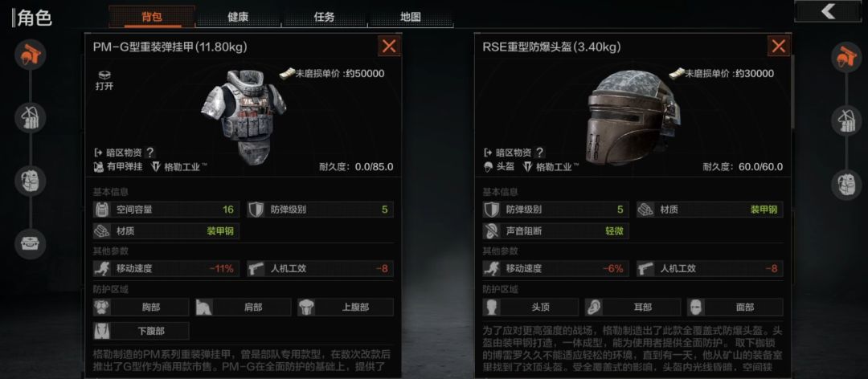Switch to the 任务 tab
This screenshot has height=379, width=868.
(x=325, y=17)
